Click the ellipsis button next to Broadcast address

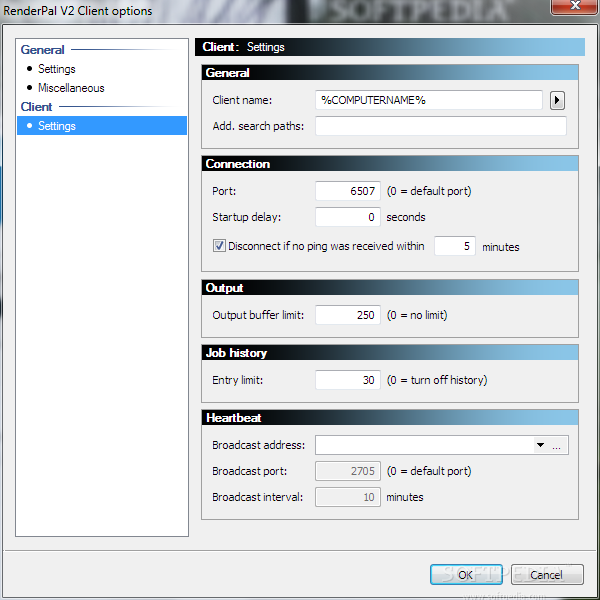[556, 445]
